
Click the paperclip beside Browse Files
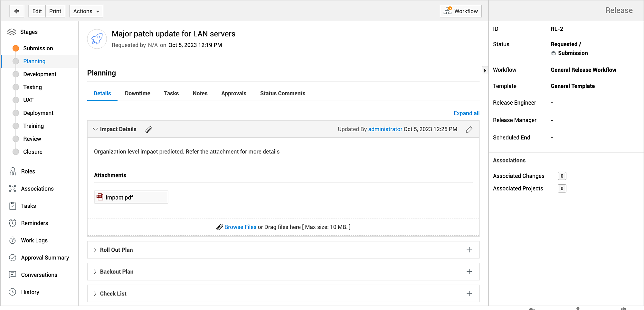[x=220, y=227]
